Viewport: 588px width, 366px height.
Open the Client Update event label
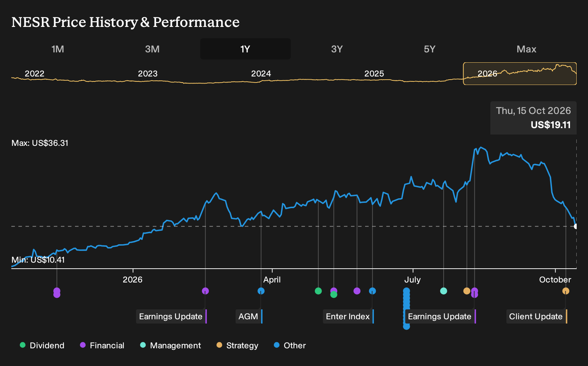pyautogui.click(x=537, y=316)
